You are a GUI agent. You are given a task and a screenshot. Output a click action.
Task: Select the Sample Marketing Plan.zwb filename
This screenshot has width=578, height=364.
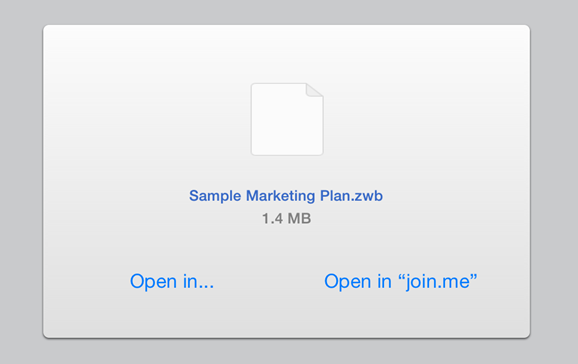(x=286, y=196)
